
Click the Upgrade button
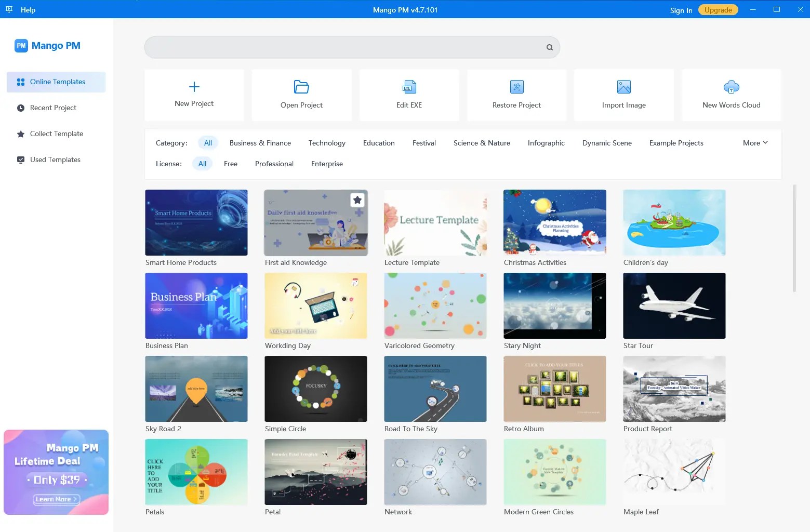click(718, 10)
